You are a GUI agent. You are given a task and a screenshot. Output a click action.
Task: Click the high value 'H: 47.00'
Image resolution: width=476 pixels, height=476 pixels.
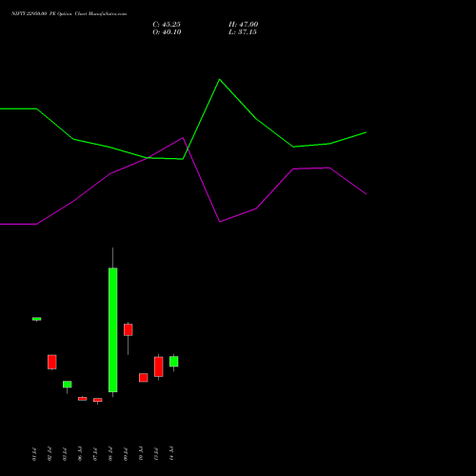[x=244, y=25]
